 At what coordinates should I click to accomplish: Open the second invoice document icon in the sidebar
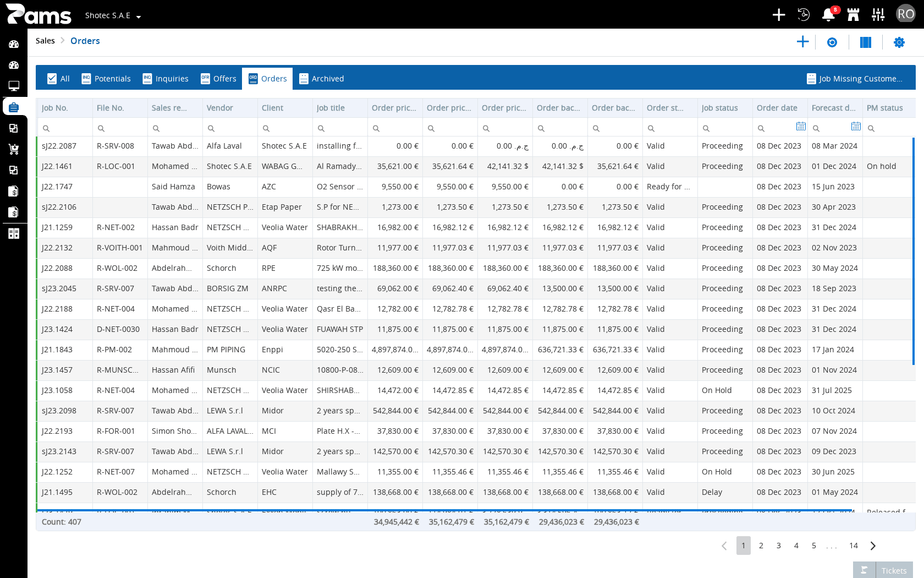14,212
